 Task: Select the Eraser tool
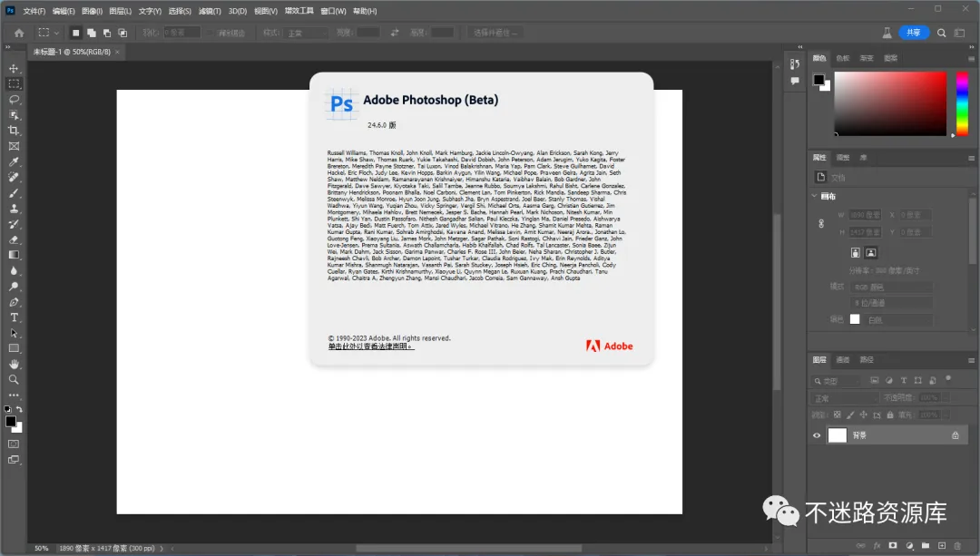(x=14, y=239)
